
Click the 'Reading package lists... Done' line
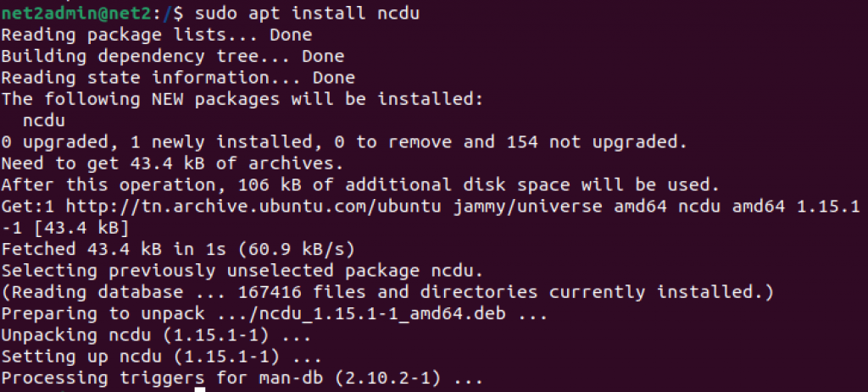156,35
